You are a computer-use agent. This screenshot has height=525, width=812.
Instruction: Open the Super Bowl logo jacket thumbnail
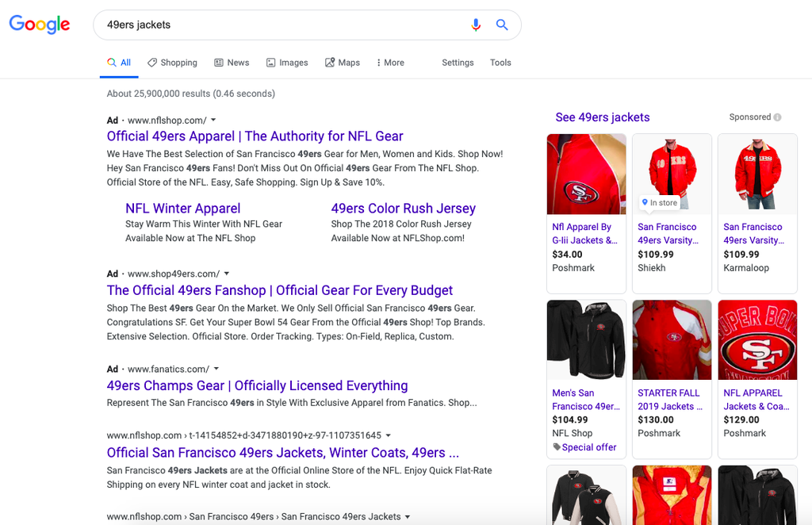(x=757, y=340)
